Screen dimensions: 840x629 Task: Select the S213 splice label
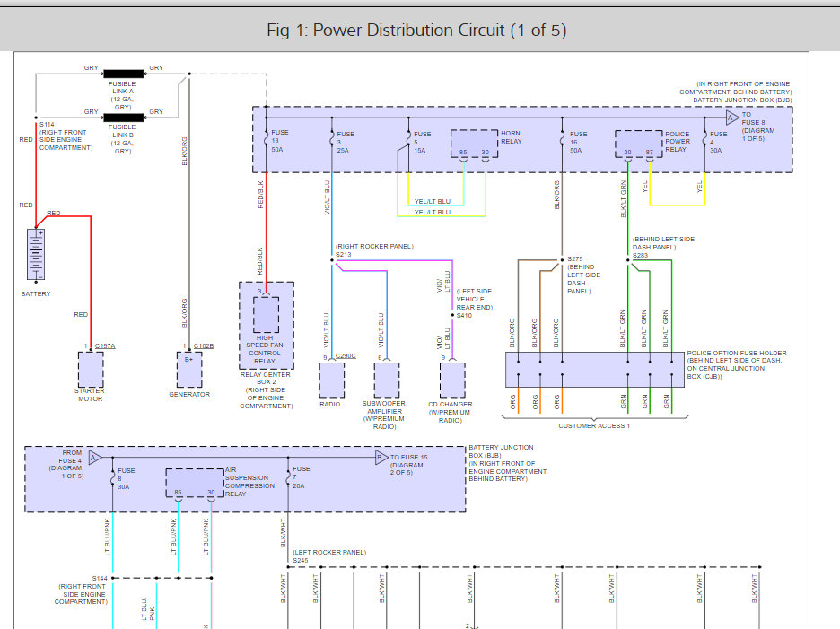[344, 255]
